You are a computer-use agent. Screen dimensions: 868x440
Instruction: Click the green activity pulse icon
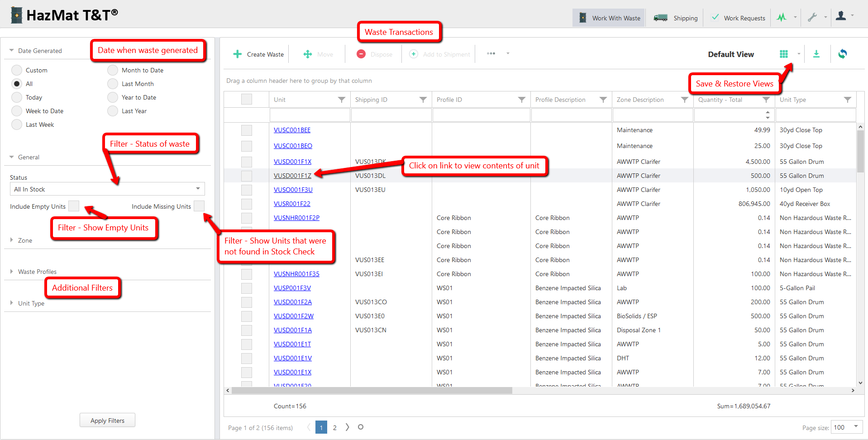tap(782, 18)
